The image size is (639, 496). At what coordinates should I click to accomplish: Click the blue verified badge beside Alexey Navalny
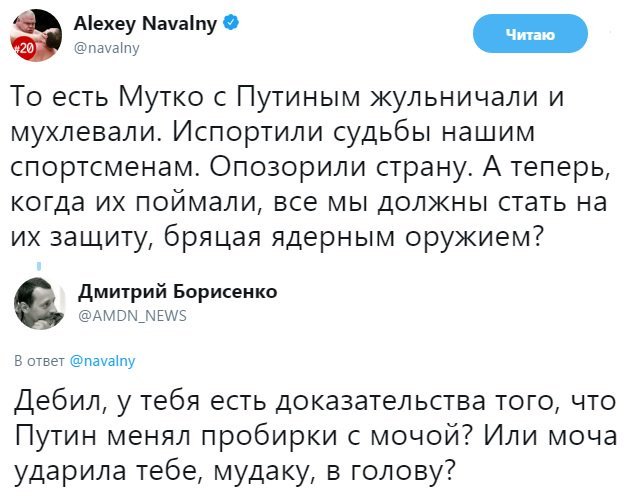pos(229,23)
